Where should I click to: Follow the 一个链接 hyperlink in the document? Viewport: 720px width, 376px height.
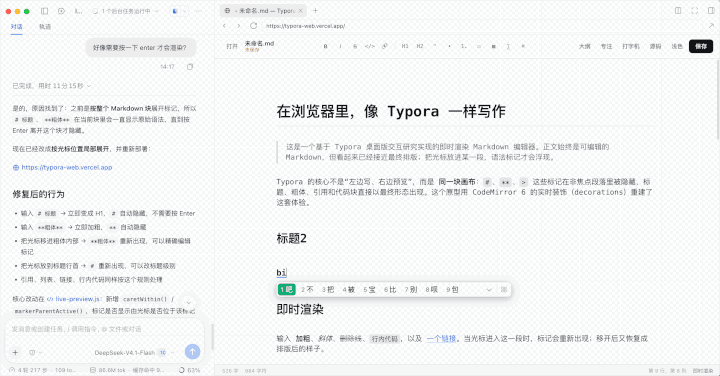pyautogui.click(x=441, y=338)
